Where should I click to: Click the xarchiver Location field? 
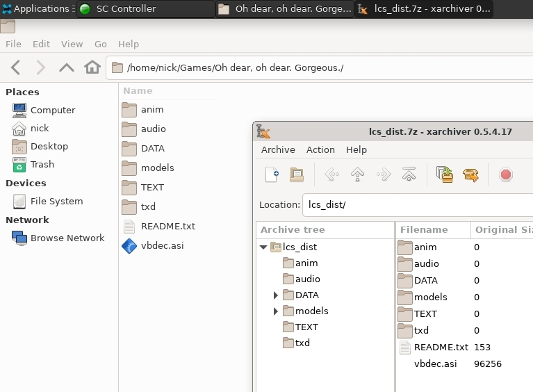click(418, 204)
